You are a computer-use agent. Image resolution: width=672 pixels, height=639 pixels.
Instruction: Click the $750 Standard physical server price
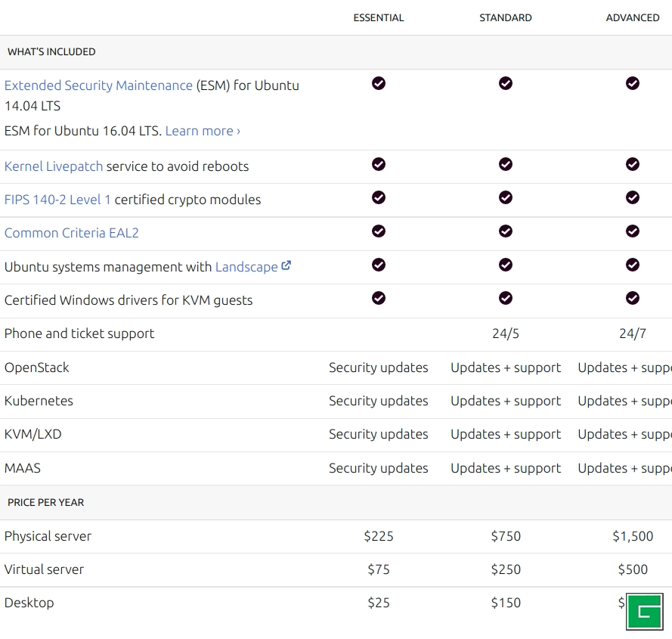point(506,536)
